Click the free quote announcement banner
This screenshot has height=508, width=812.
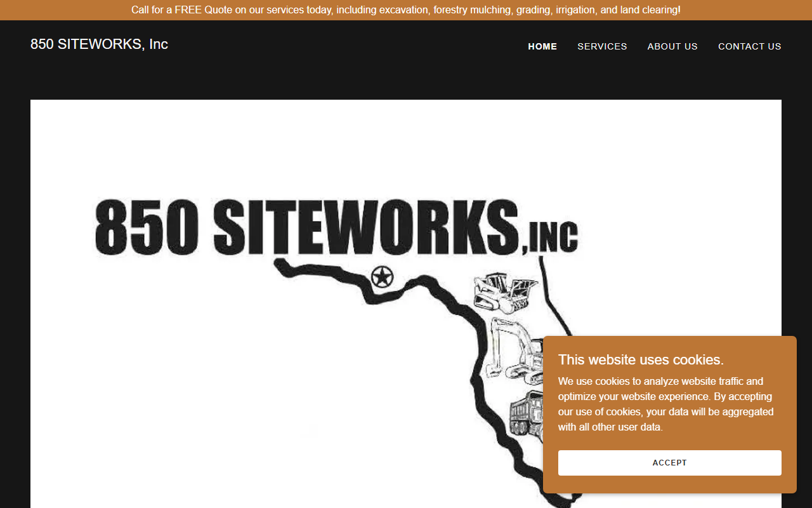coord(406,10)
